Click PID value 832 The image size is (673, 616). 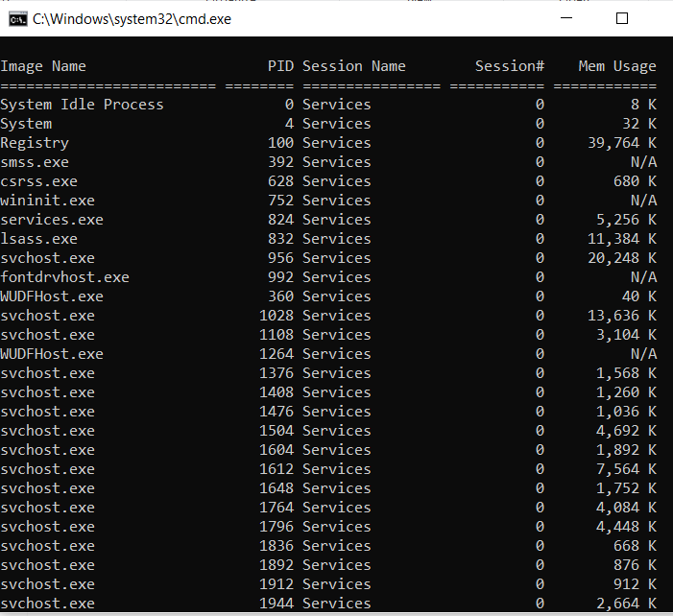280,239
